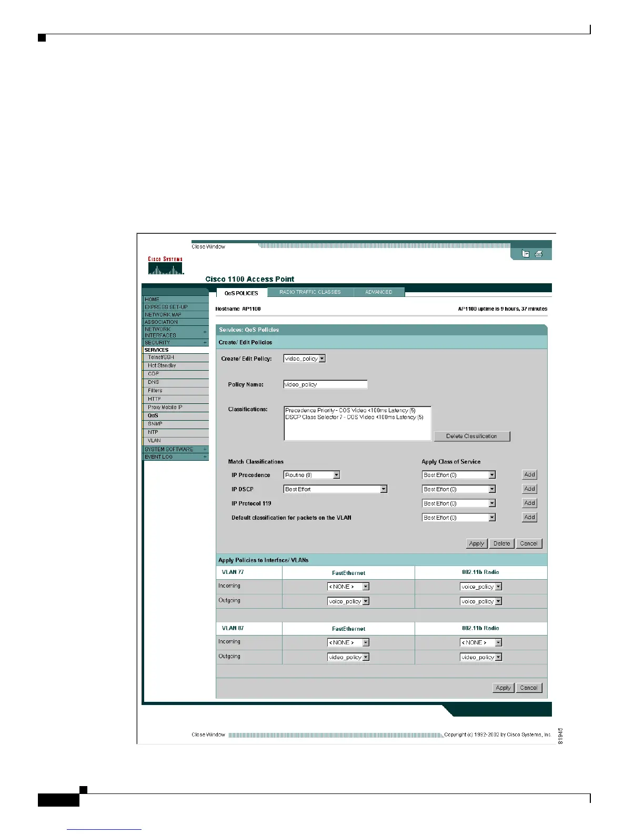Open the RADIO TRAFFIC CLASSES tab
Image resolution: width=644 pixels, height=834 pixels.
point(310,292)
